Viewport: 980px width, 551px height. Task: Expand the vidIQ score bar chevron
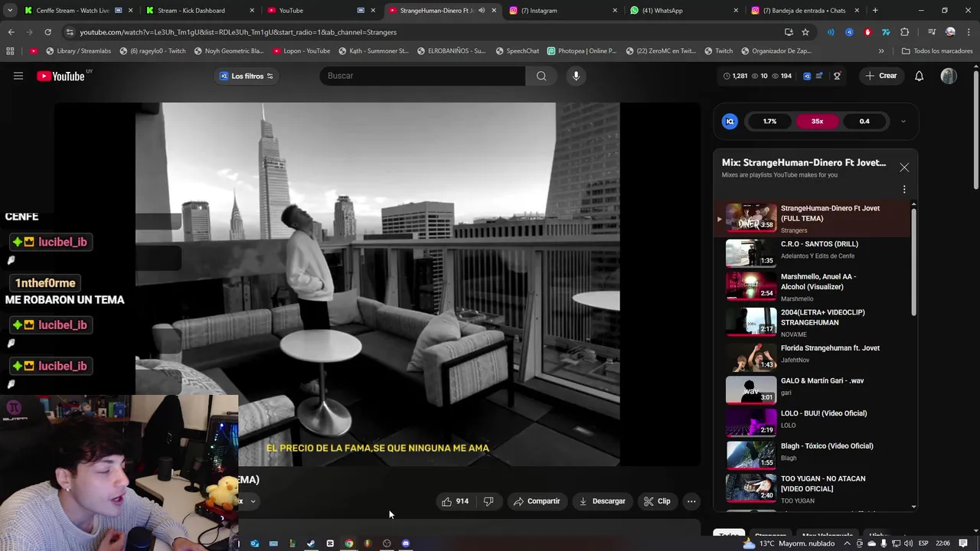click(903, 121)
